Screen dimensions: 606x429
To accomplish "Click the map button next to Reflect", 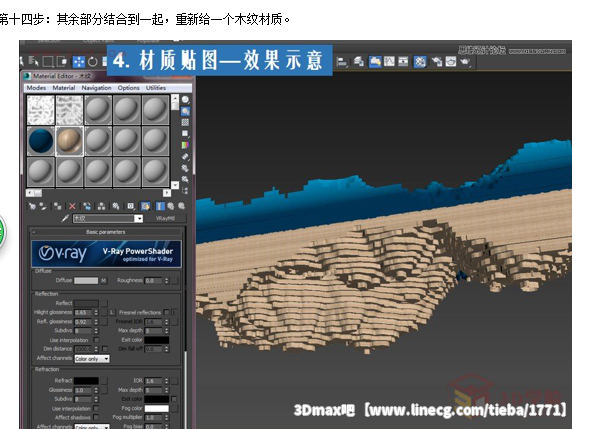I will click(104, 303).
